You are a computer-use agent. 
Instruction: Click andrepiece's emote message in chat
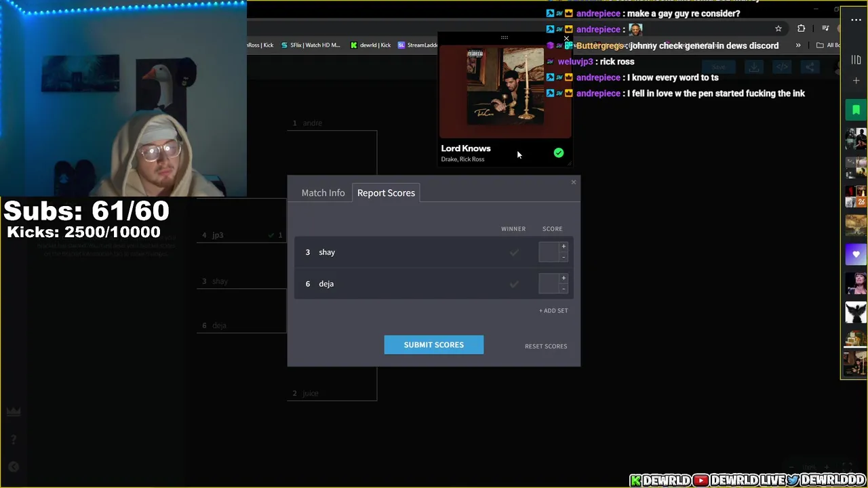(635, 29)
